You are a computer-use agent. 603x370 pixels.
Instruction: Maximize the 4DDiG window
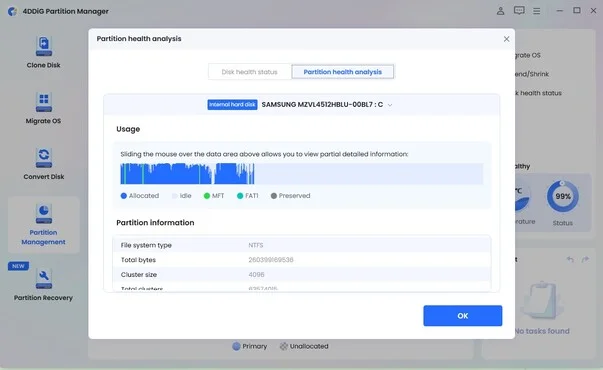click(577, 10)
